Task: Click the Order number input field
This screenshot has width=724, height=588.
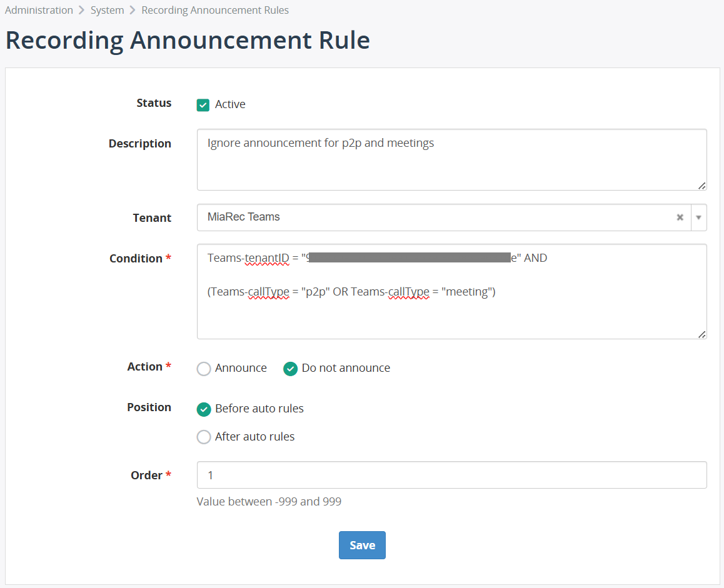Action: point(451,475)
